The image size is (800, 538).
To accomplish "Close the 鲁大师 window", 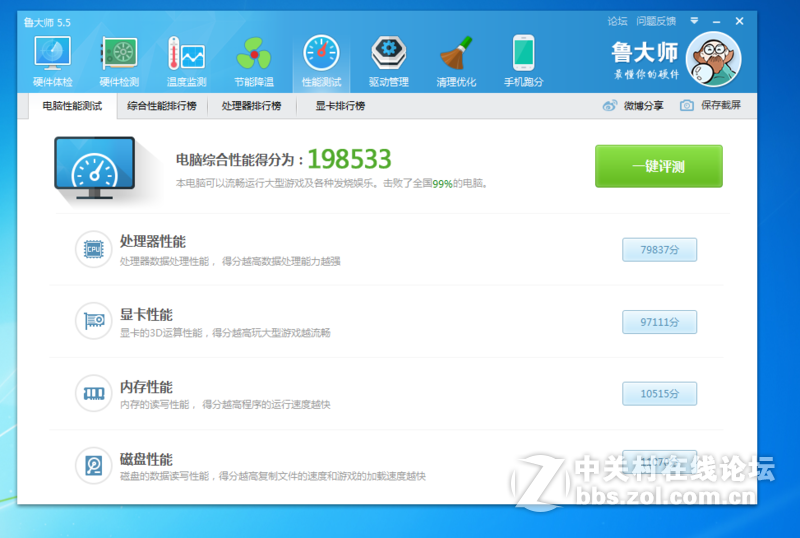I will point(739,21).
